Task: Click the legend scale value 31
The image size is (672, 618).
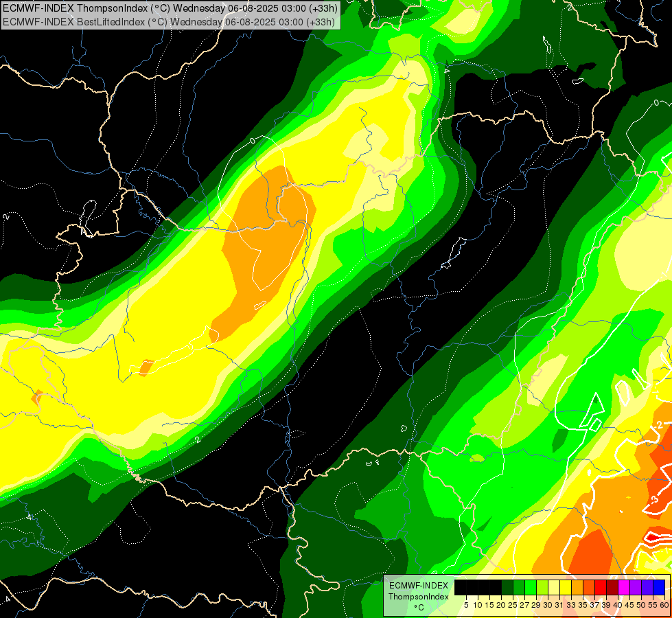Action: pos(559,605)
